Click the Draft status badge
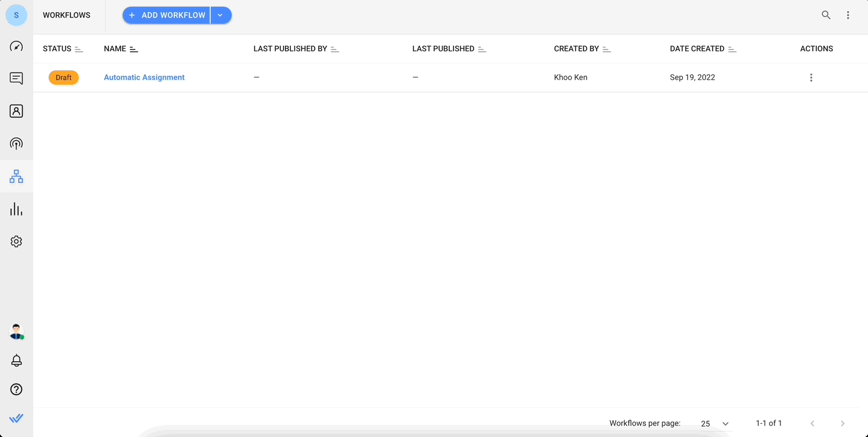 click(x=63, y=77)
